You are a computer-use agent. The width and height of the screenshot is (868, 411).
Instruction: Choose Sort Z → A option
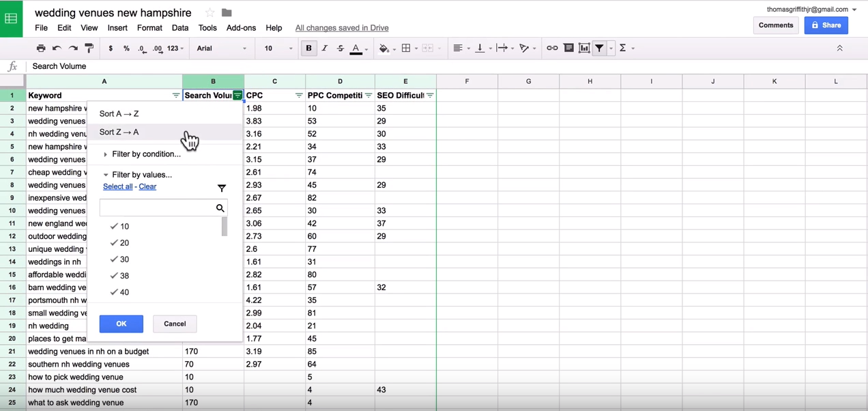[119, 132]
